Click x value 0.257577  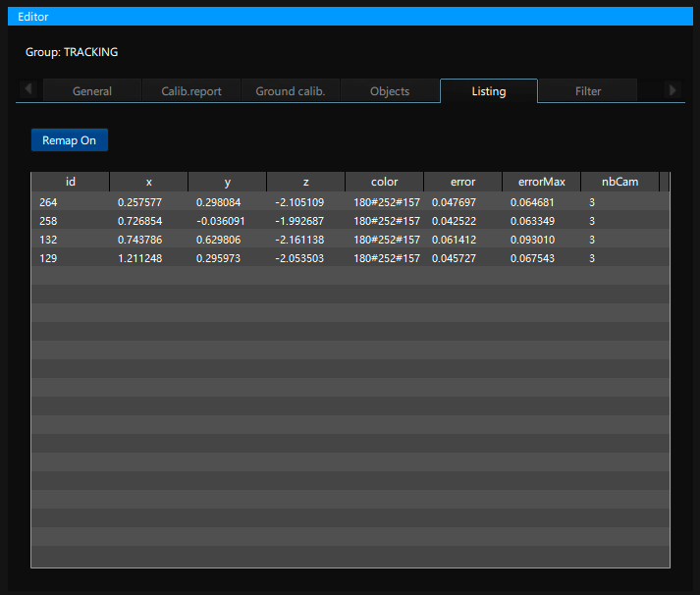coord(139,202)
